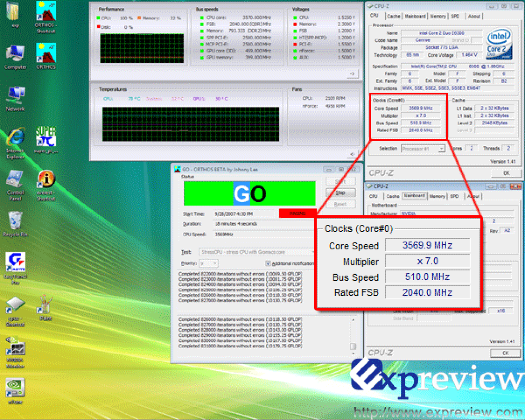Open the NVIDIA Monitor desktop shortcut
This screenshot has height=420, width=525.
[x=15, y=353]
